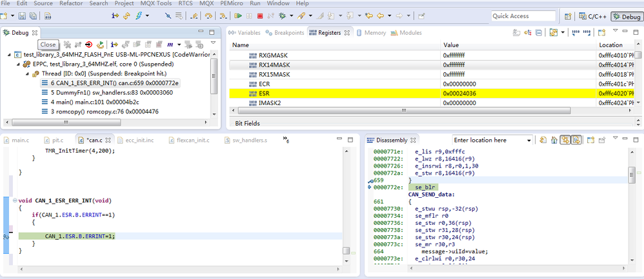Click the Save icon in toolbar
Screen dimensions: 644x279
[x=22, y=15]
